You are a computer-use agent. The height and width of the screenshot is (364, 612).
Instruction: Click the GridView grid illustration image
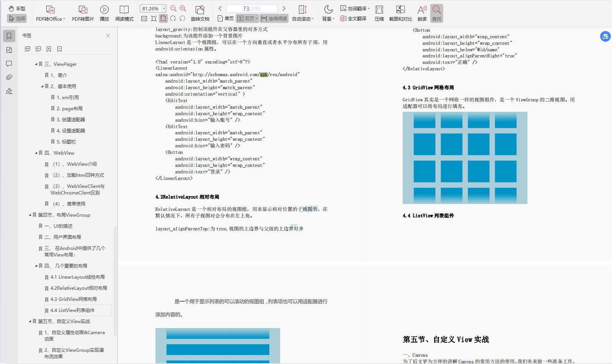coord(465,158)
